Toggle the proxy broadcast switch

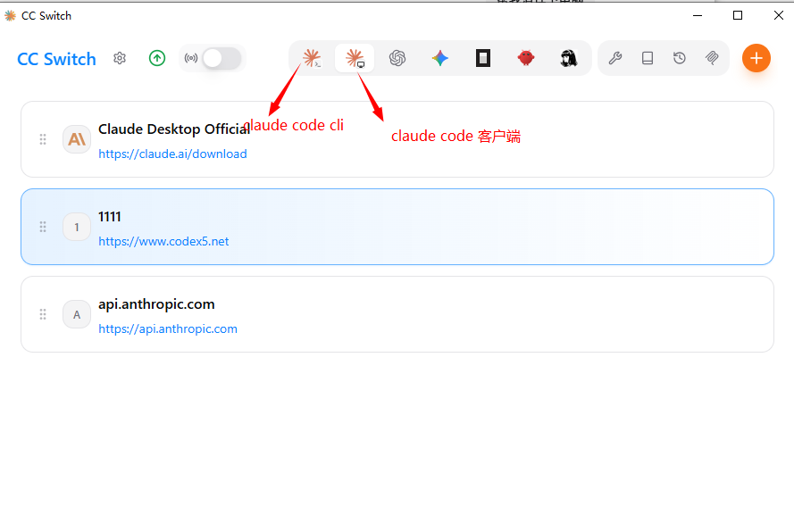[x=221, y=58]
